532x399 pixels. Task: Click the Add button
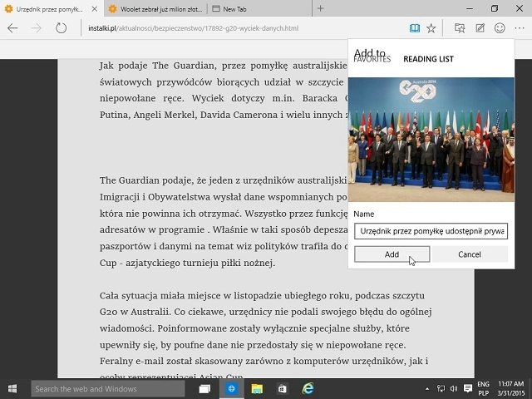tap(392, 254)
